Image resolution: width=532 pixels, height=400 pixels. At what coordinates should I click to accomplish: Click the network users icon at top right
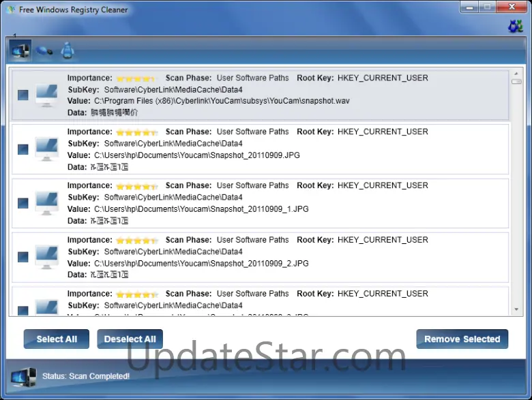click(516, 26)
